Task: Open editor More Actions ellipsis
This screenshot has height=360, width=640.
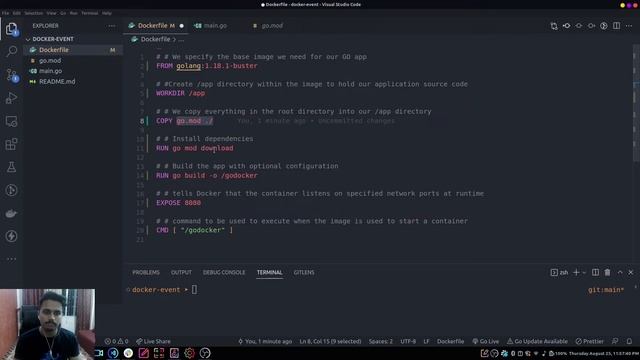Action: point(629,26)
